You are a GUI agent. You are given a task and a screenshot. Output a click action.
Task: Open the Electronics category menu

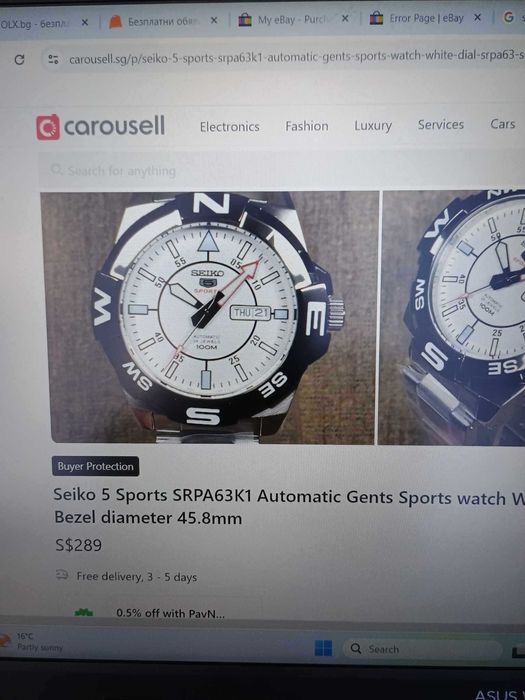pyautogui.click(x=229, y=127)
